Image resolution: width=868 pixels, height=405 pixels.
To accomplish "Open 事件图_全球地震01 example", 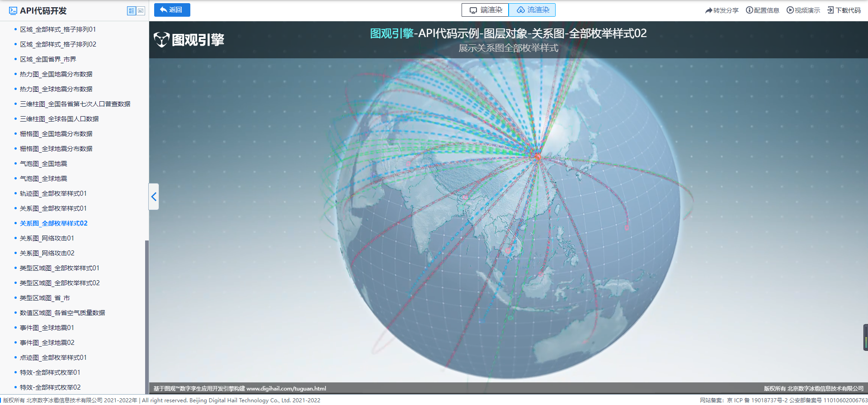I will click(47, 328).
